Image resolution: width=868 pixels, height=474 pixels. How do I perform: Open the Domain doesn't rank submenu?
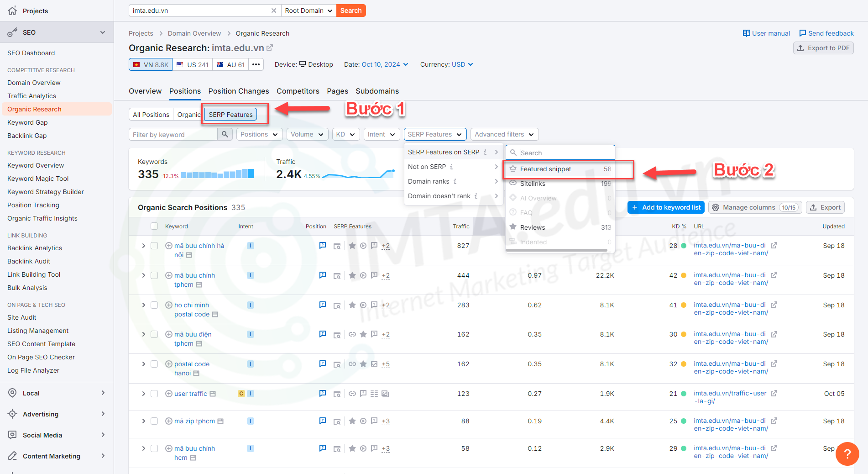pos(453,196)
